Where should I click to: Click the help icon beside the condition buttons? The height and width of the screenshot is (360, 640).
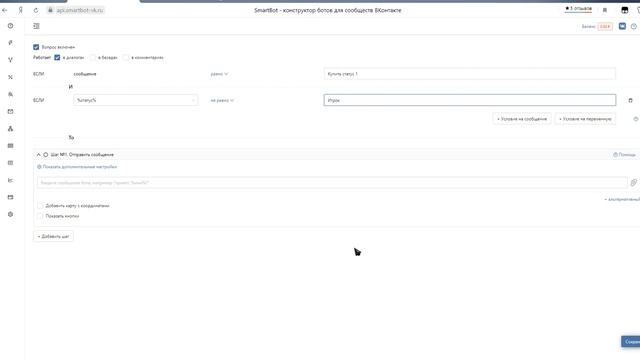[636, 119]
